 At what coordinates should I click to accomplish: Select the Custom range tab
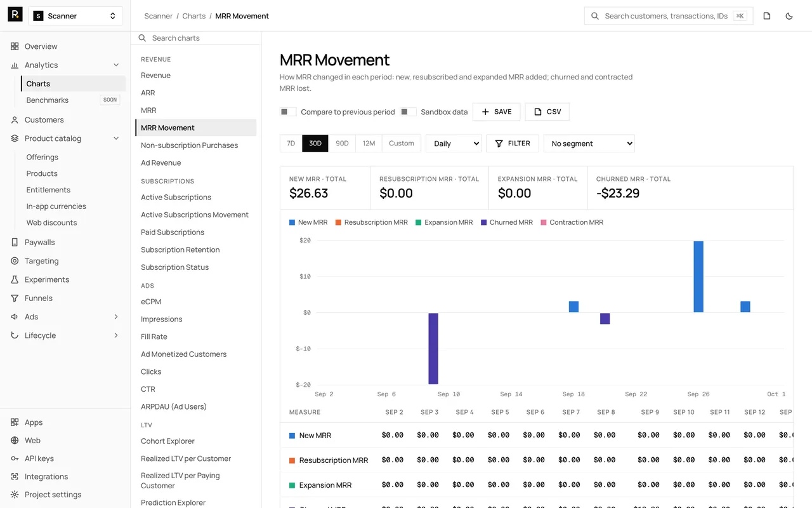pyautogui.click(x=402, y=144)
